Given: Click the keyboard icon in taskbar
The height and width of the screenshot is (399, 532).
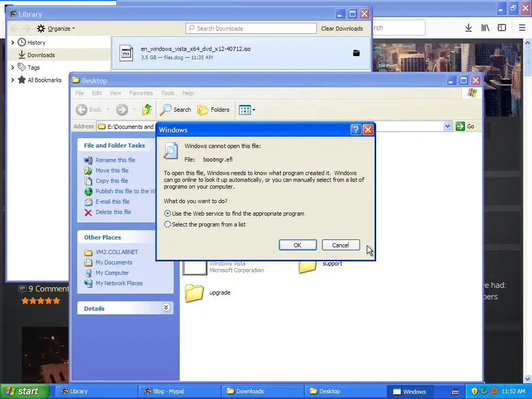Looking at the screenshot, I should 455,392.
